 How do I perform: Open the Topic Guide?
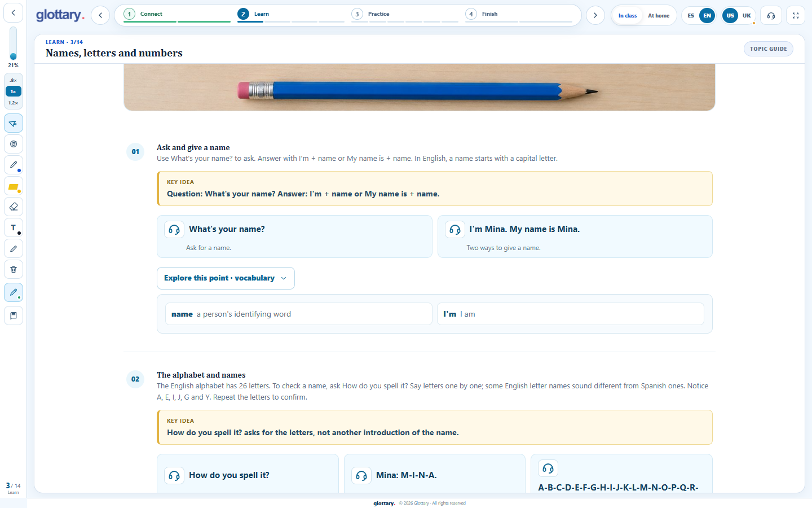tap(768, 49)
